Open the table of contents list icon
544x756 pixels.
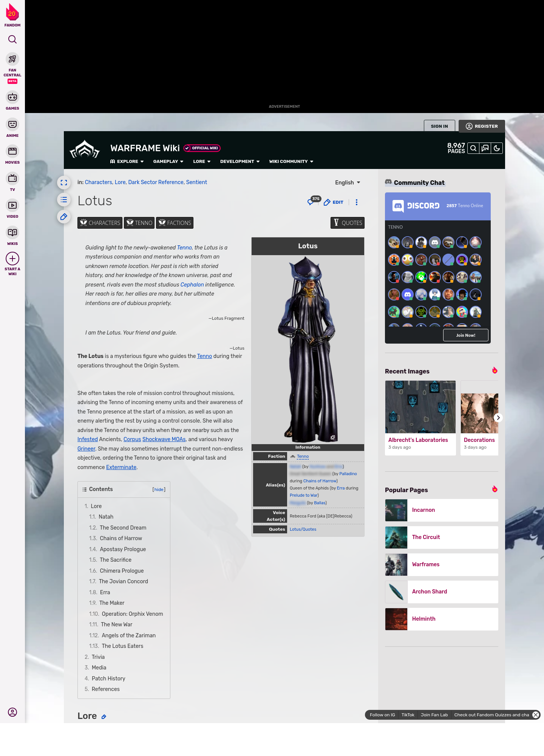pyautogui.click(x=64, y=200)
